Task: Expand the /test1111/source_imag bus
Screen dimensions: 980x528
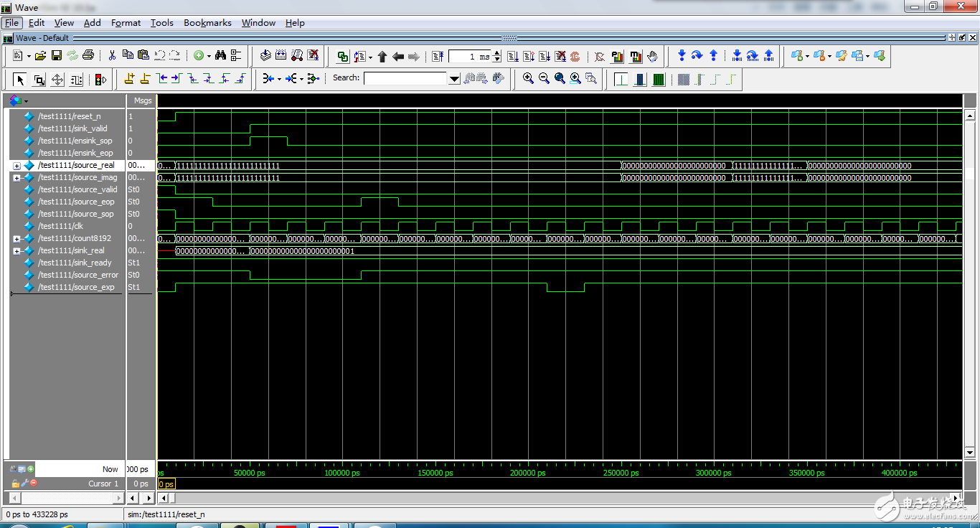Action: [x=17, y=178]
